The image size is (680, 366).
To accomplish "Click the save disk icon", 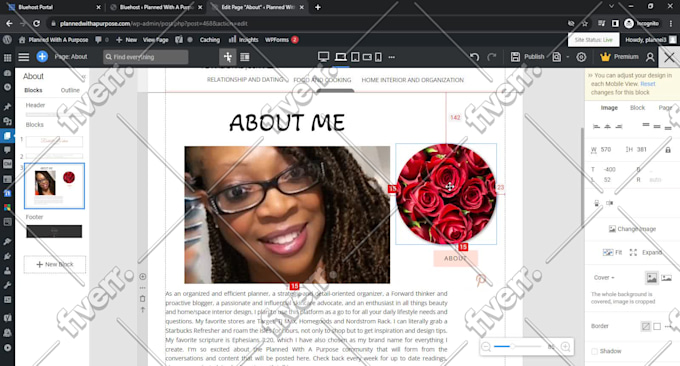I will 515,57.
